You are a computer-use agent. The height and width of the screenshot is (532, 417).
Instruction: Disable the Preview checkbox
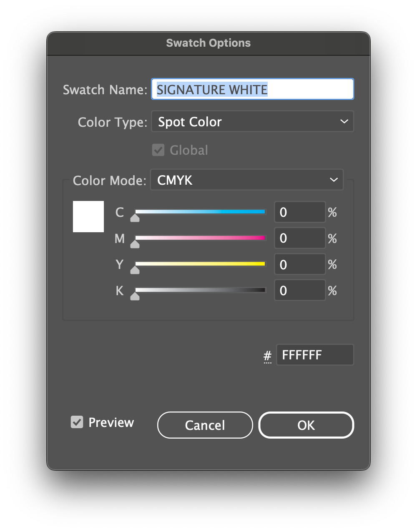tap(77, 422)
